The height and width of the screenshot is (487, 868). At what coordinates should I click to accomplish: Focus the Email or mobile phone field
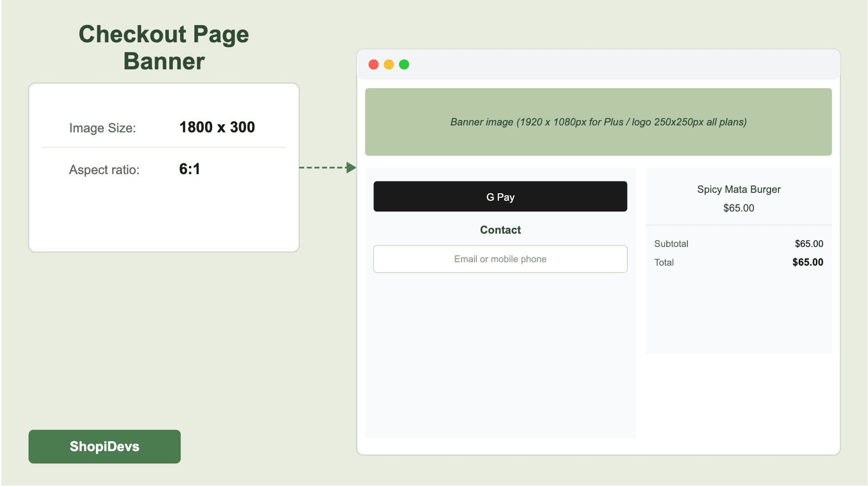point(500,259)
